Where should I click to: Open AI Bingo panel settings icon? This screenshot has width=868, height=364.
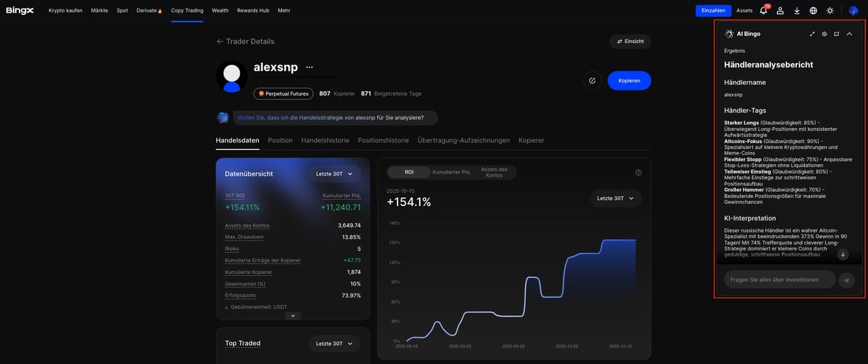[825, 34]
